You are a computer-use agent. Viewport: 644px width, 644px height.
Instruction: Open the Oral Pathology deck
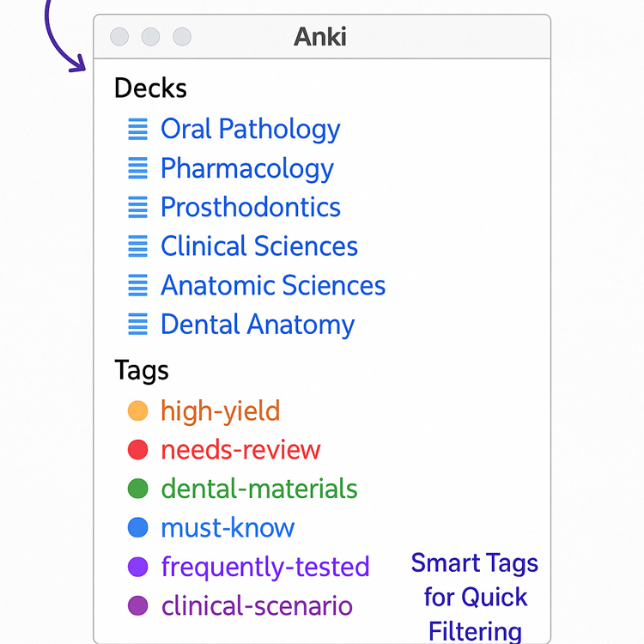click(251, 130)
